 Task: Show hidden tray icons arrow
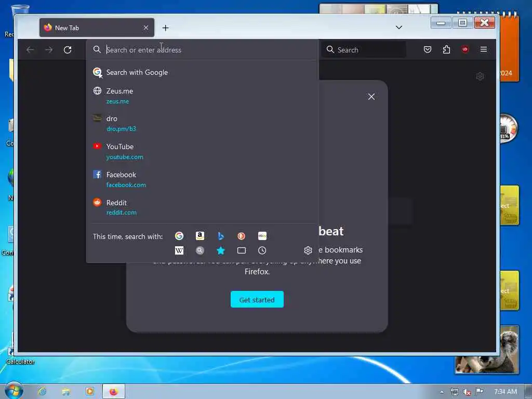(x=442, y=392)
